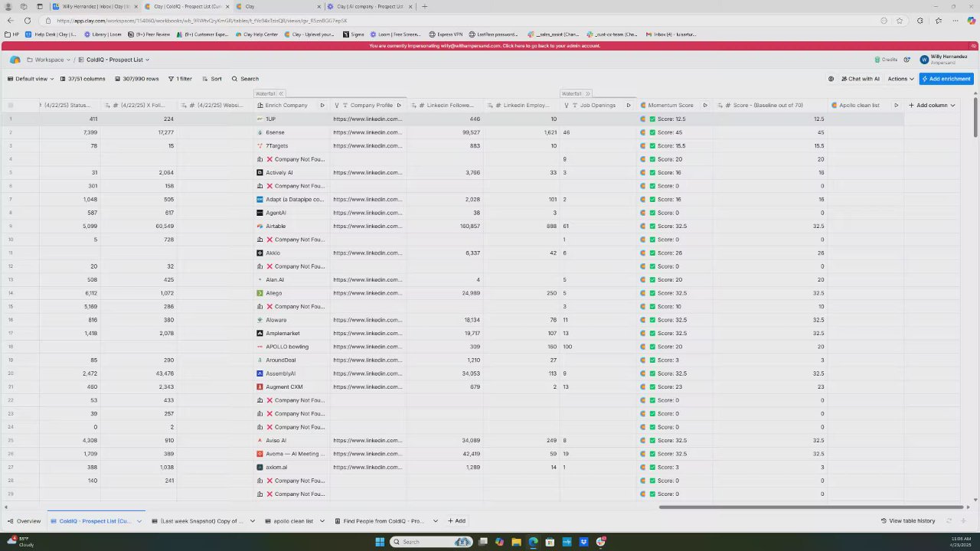Open the 37/51 columns selector

pyautogui.click(x=82, y=79)
